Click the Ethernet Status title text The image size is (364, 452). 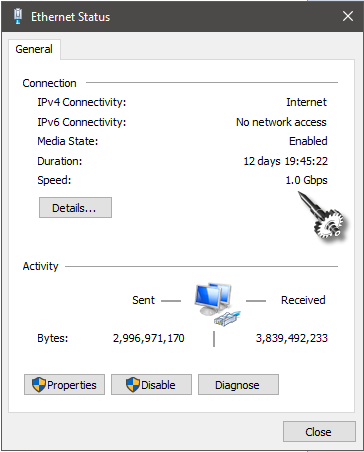pyautogui.click(x=70, y=17)
